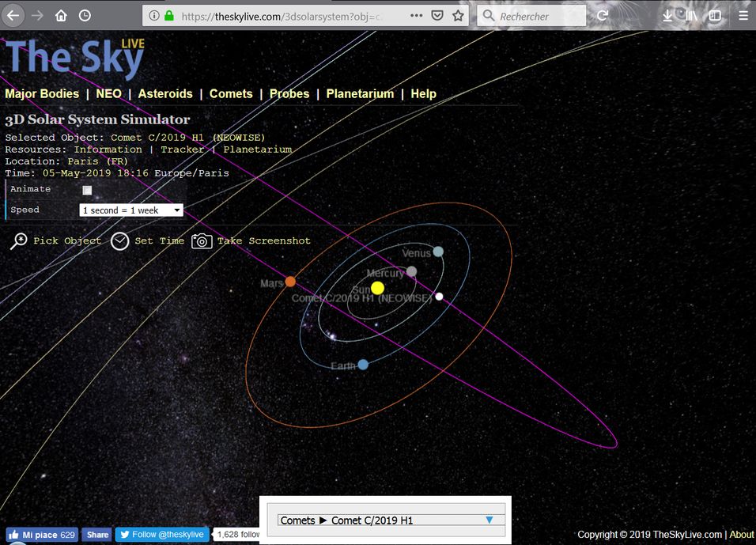Bookmark this page with the star icon
The image size is (756, 545).
[458, 16]
